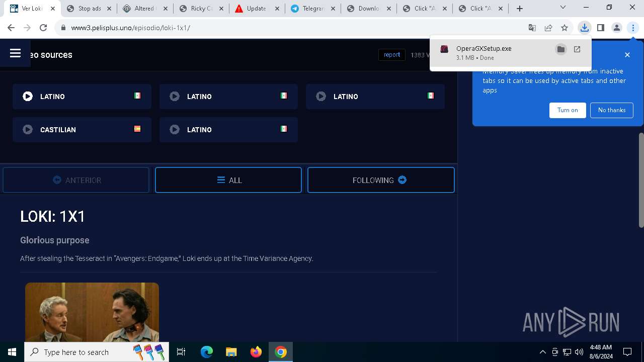The image size is (644, 362).
Task: Open the volume control in tray
Action: (x=579, y=352)
